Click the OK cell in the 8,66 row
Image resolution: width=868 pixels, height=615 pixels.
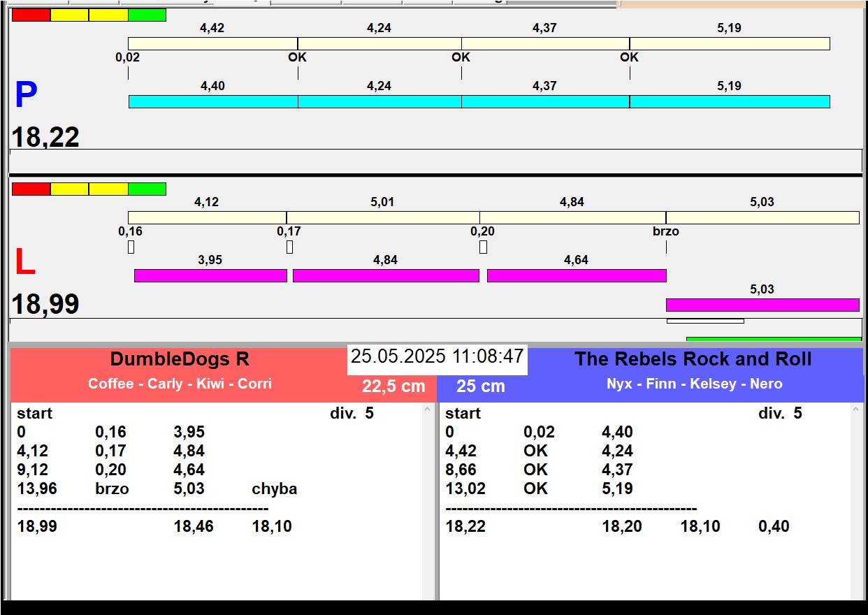point(535,470)
